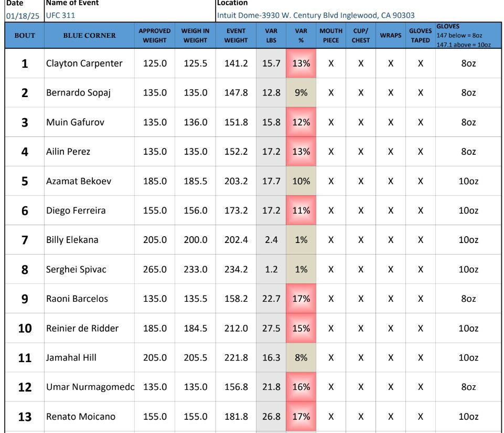Select the UFC 311 event name field
The image size is (504, 433).
point(60,15)
